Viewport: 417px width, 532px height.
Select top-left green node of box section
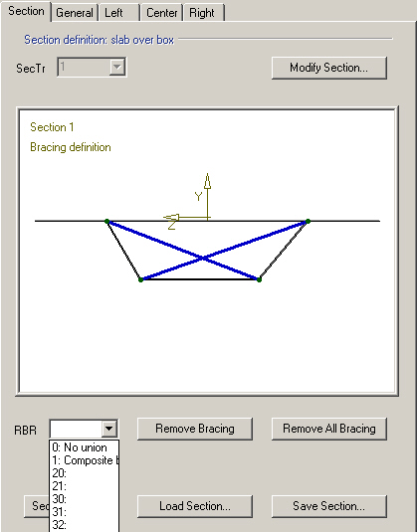click(106, 221)
